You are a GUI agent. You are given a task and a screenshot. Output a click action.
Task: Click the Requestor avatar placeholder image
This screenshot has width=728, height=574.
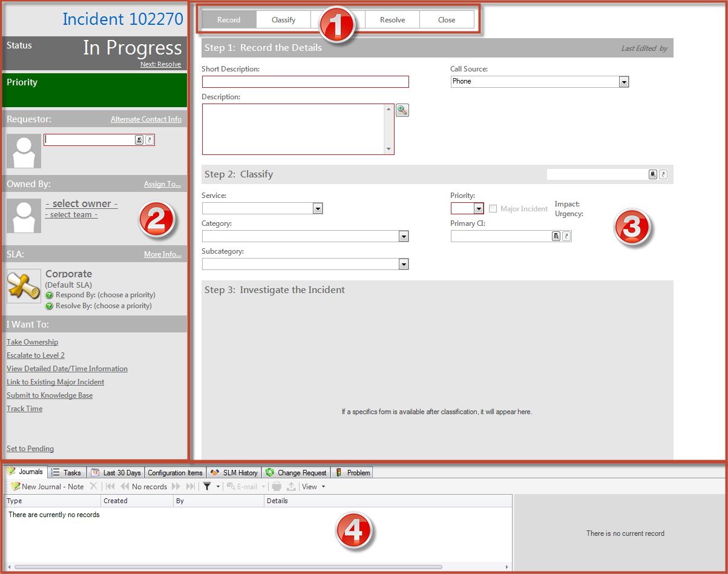[24, 151]
